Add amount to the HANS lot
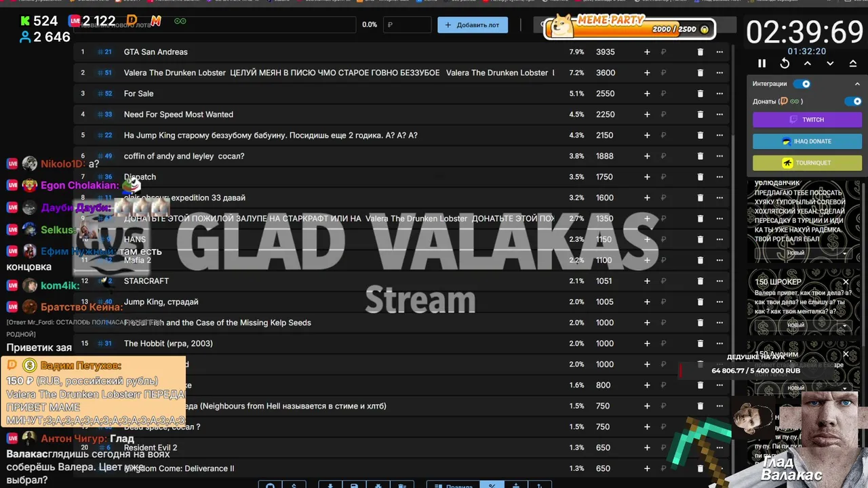 [x=647, y=239]
